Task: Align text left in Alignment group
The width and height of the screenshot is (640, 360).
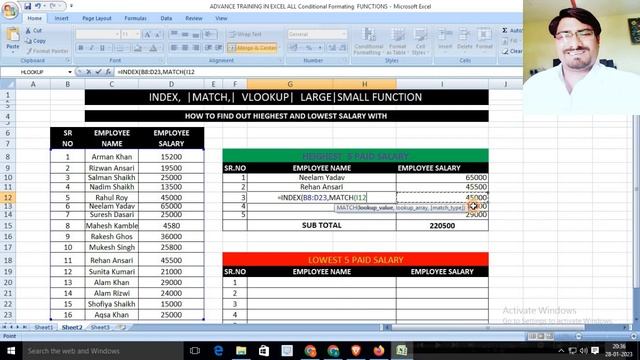Action: coord(174,48)
